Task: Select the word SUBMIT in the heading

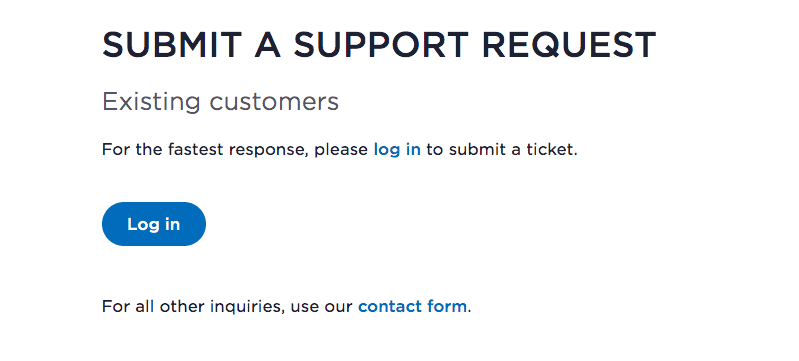Action: click(x=172, y=44)
